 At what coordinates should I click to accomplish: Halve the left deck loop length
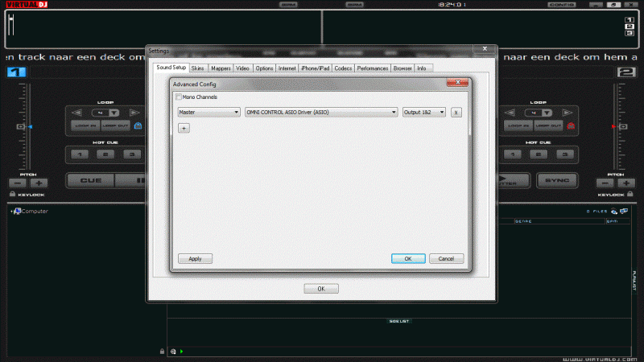tap(76, 113)
